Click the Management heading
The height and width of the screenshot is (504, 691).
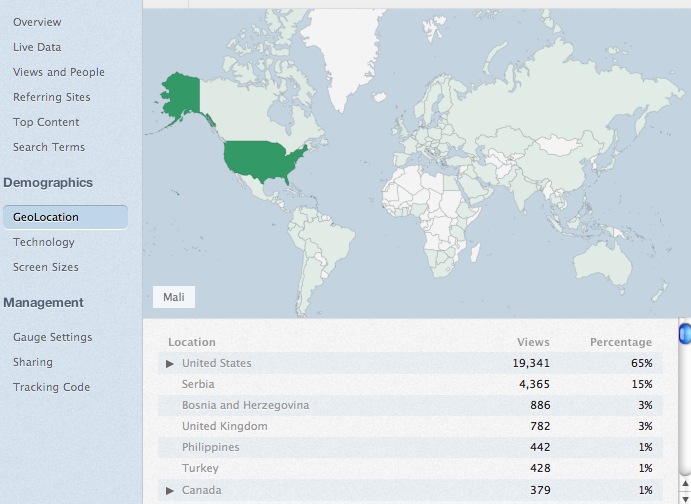(43, 303)
